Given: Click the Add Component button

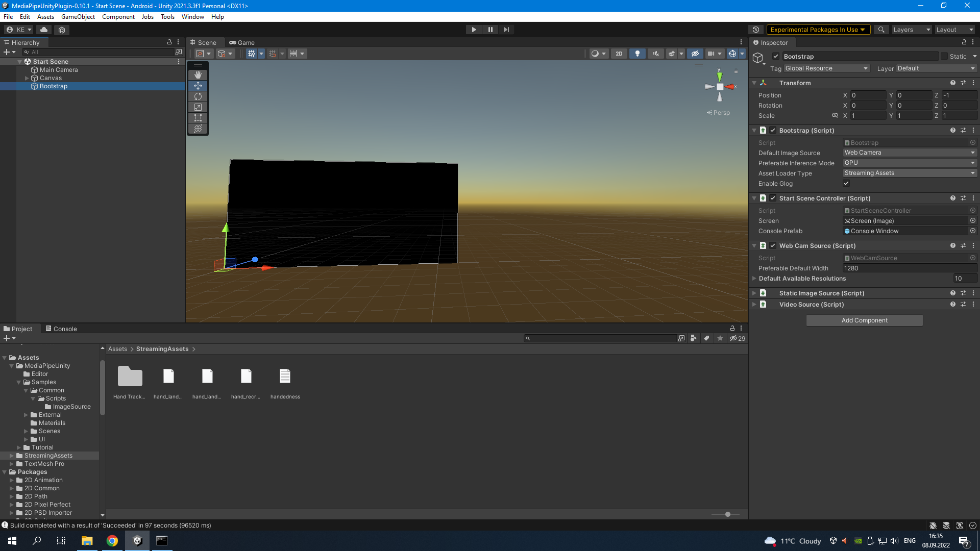Looking at the screenshot, I should click(x=864, y=320).
